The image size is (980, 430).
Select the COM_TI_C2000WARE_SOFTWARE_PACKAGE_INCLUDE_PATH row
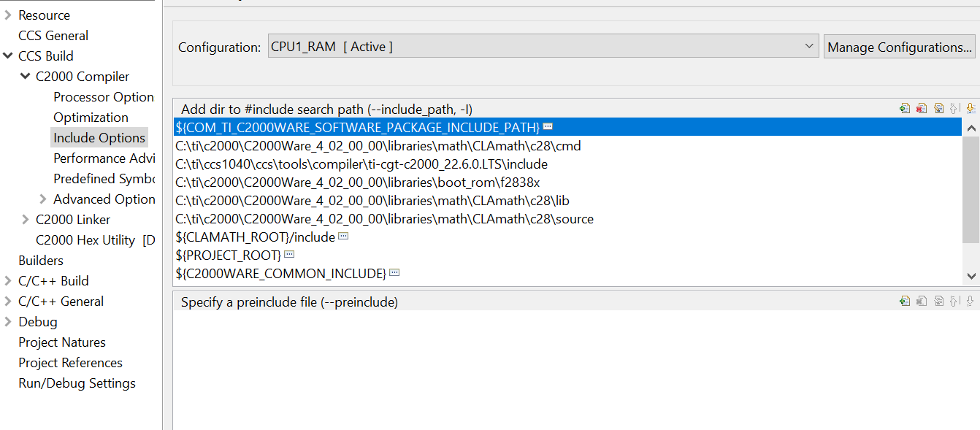tap(568, 127)
